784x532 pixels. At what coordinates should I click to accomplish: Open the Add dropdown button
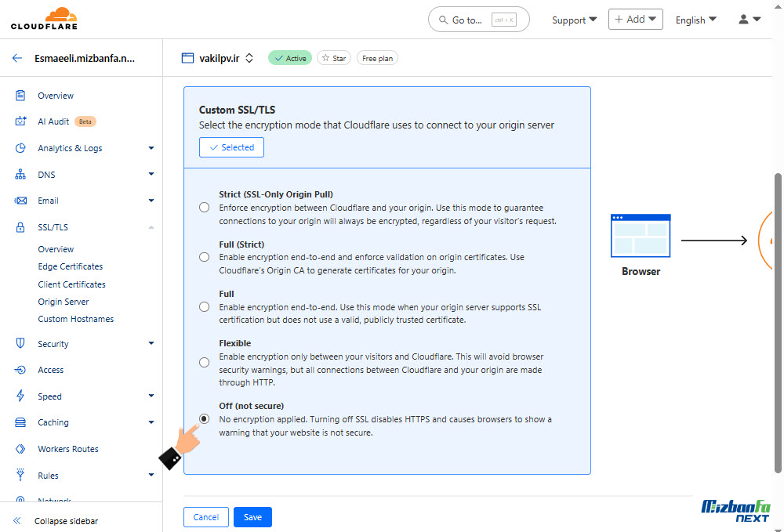636,19
